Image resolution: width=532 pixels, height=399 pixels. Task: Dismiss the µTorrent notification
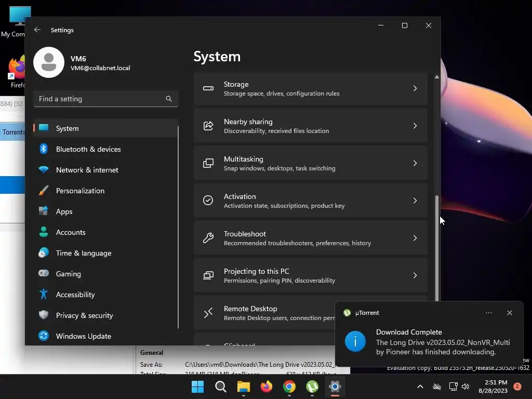(x=509, y=313)
